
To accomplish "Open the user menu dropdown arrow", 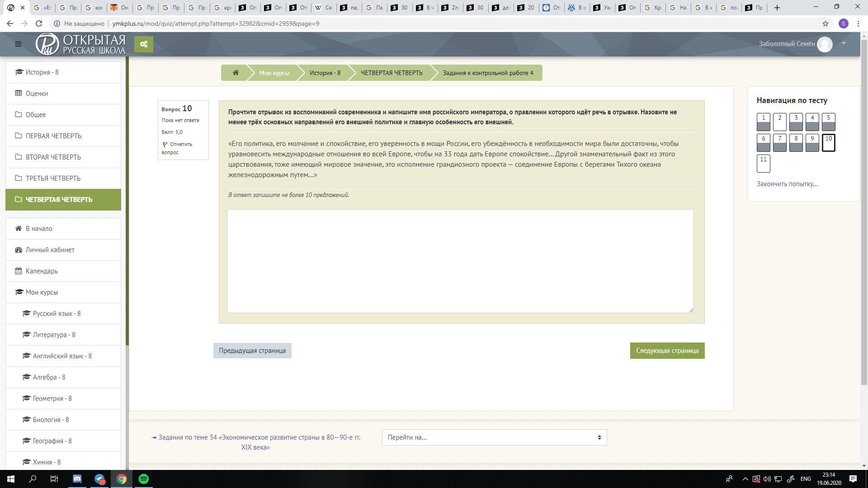I will (x=844, y=43).
